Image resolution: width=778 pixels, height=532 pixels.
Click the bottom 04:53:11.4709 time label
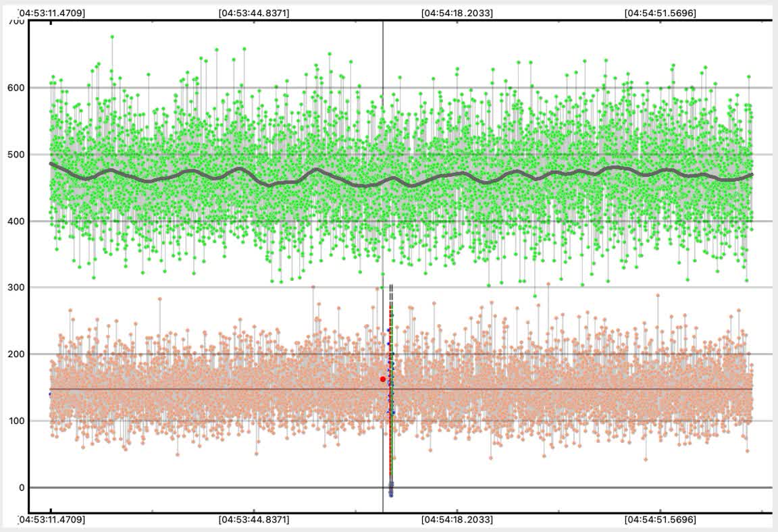pyautogui.click(x=51, y=520)
